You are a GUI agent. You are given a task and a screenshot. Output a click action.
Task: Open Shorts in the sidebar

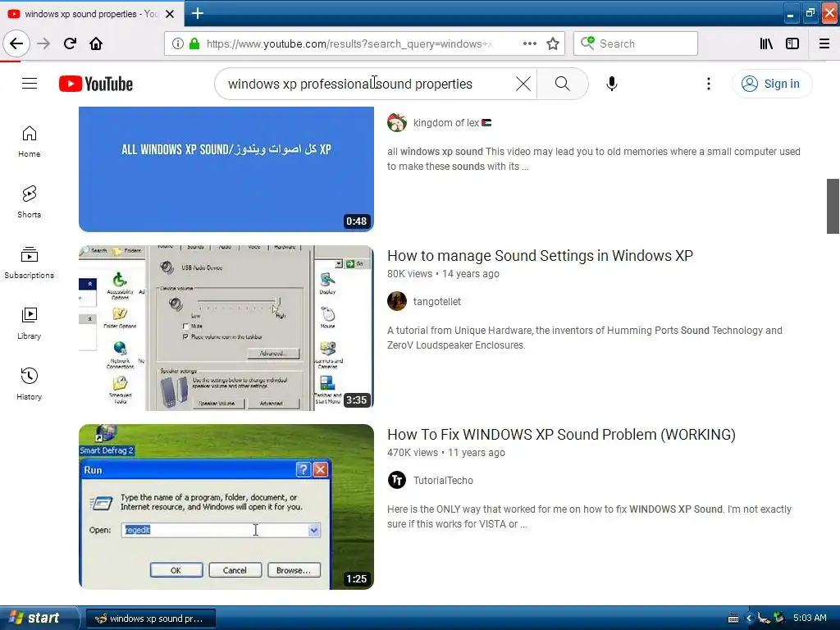pyautogui.click(x=29, y=203)
